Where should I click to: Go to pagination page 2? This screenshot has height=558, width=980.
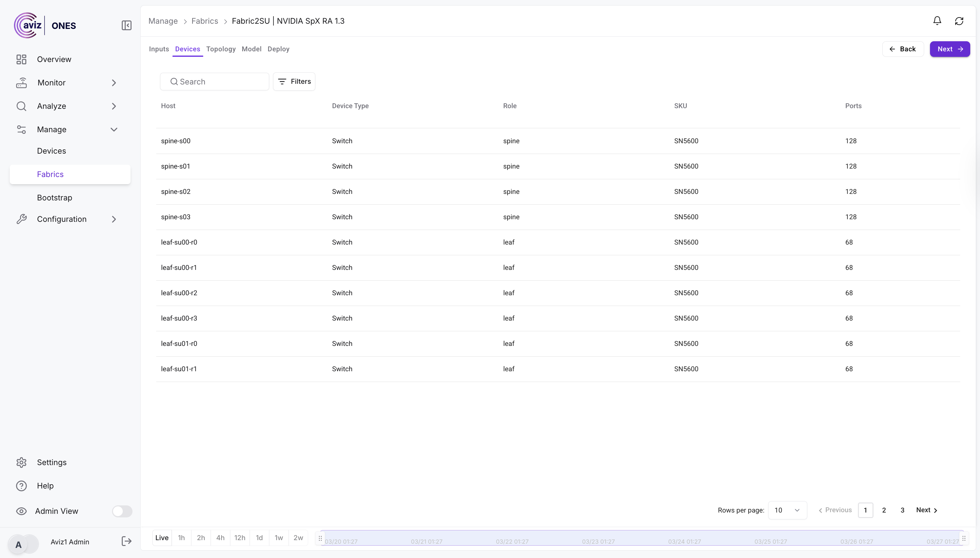pyautogui.click(x=884, y=510)
